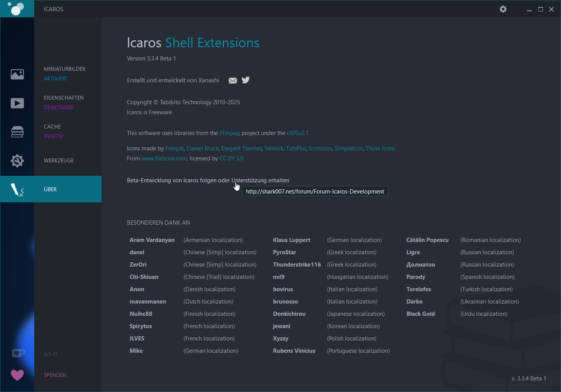Open the WERKZEUGE section
Viewport: 561px width, 392px height.
click(59, 160)
